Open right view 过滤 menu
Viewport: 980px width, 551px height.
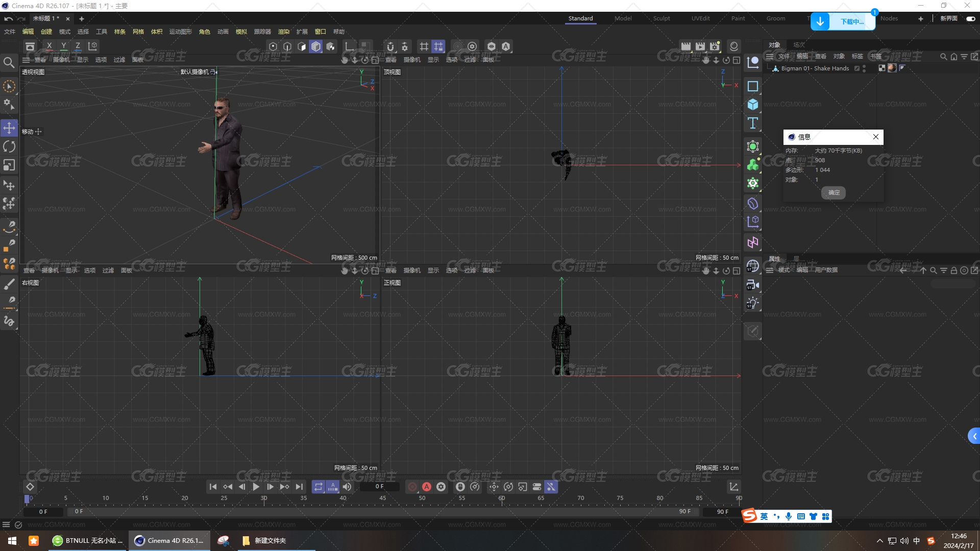pos(108,270)
